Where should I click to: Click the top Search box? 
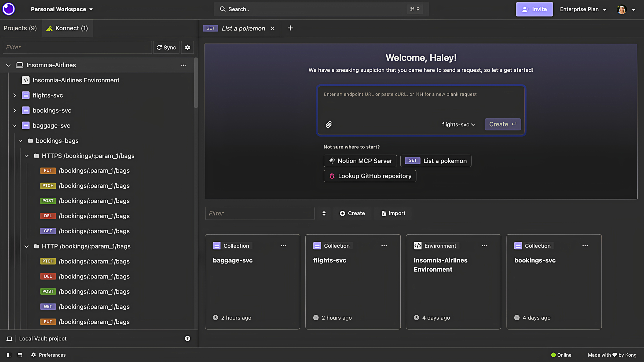point(321,9)
